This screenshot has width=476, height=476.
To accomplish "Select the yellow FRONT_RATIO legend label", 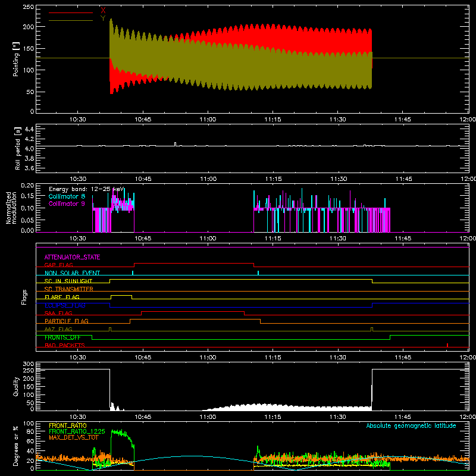I will pyautogui.click(x=68, y=425).
